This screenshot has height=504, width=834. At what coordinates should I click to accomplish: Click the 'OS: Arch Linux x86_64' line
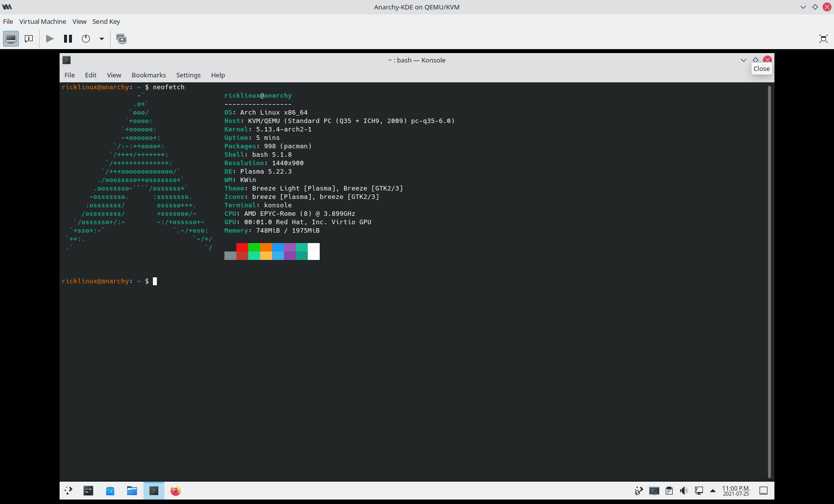coord(266,113)
